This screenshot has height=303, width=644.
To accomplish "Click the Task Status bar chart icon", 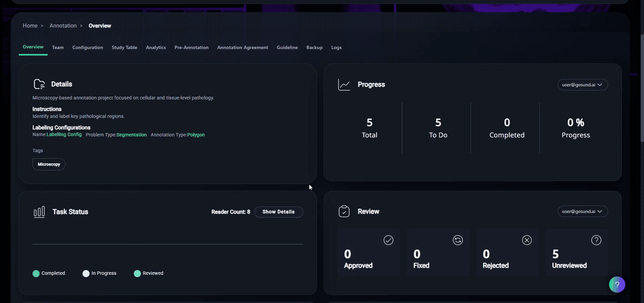I will (39, 212).
